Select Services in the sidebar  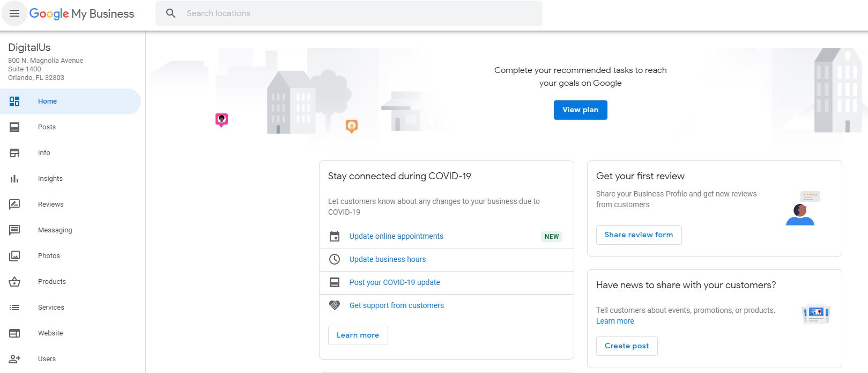click(70, 308)
